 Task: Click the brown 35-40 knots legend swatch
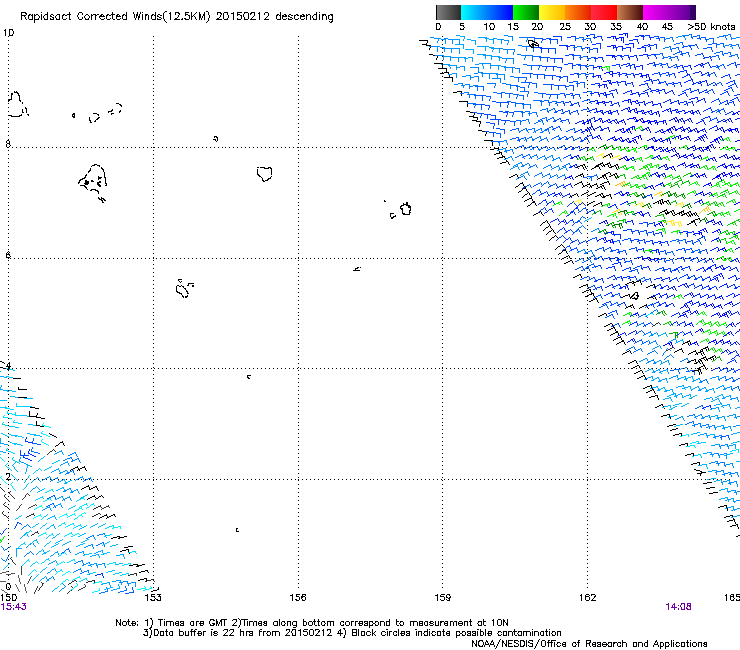pyautogui.click(x=630, y=12)
